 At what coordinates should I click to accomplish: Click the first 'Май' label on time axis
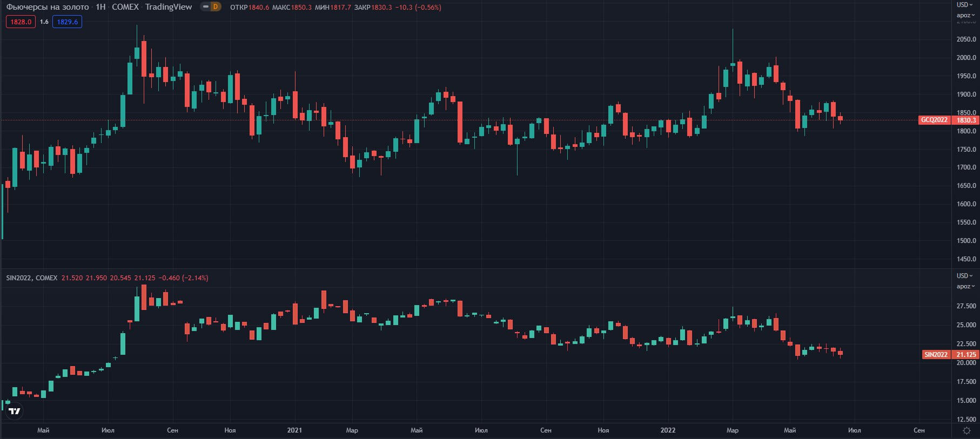[x=43, y=430]
